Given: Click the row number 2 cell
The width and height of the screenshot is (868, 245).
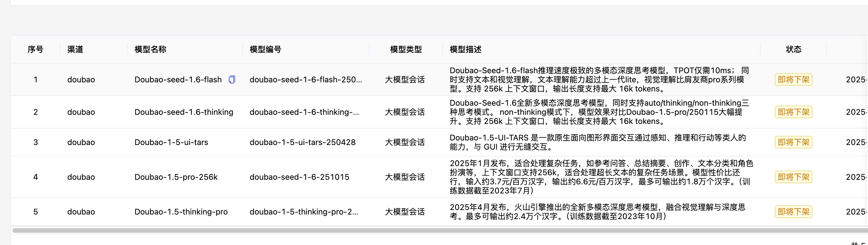Looking at the screenshot, I should 35,112.
